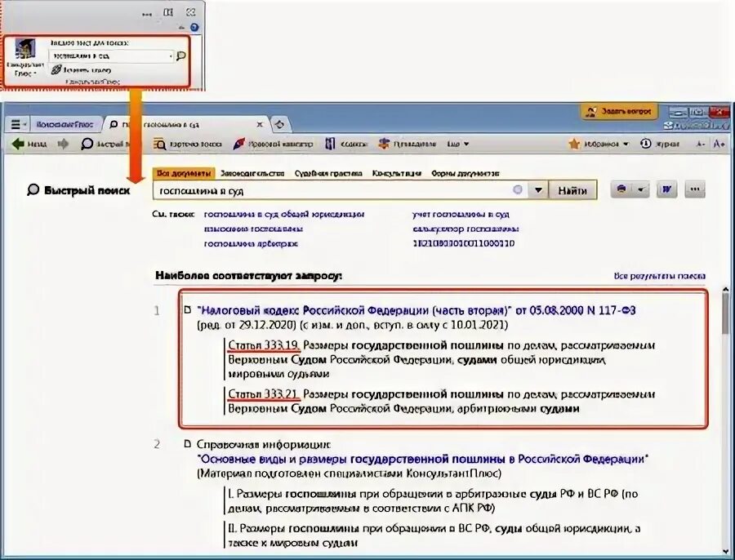Image resolution: width=735 pixels, height=560 pixels.
Task: Expand the Ещё toolbar dropdown
Action: click(458, 144)
